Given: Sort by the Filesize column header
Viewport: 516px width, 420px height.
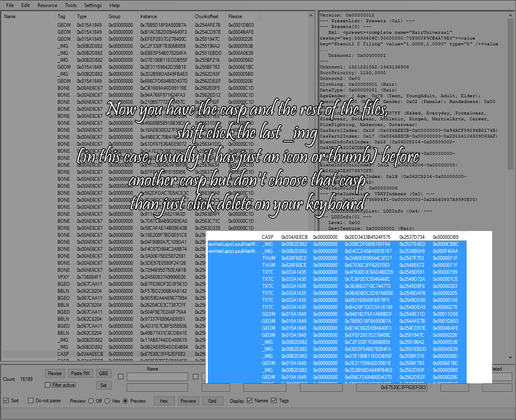Looking at the screenshot, I should tap(235, 16).
